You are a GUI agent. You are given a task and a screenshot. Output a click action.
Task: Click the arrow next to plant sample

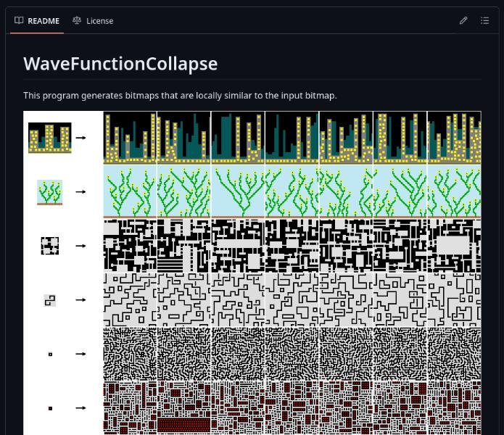click(x=80, y=192)
